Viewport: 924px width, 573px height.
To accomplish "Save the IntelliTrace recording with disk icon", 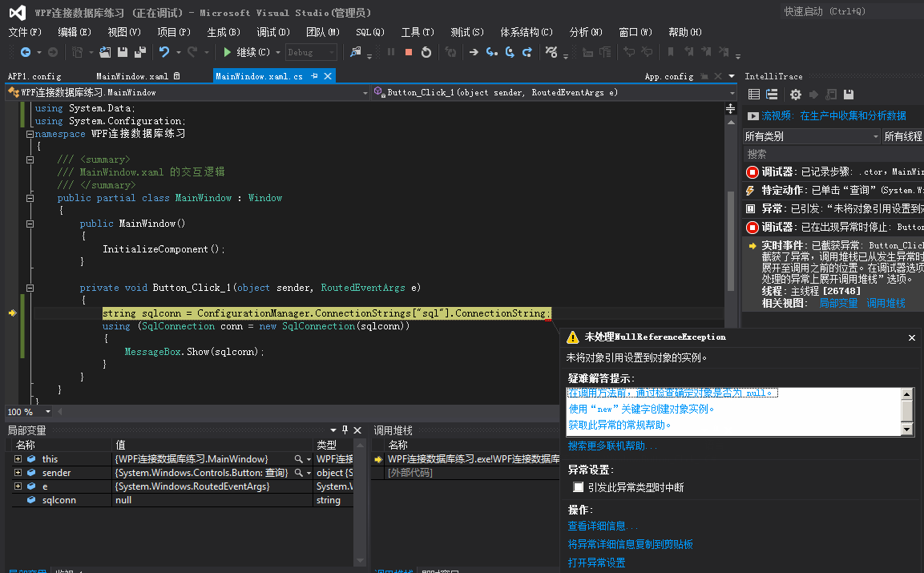I will pos(849,95).
